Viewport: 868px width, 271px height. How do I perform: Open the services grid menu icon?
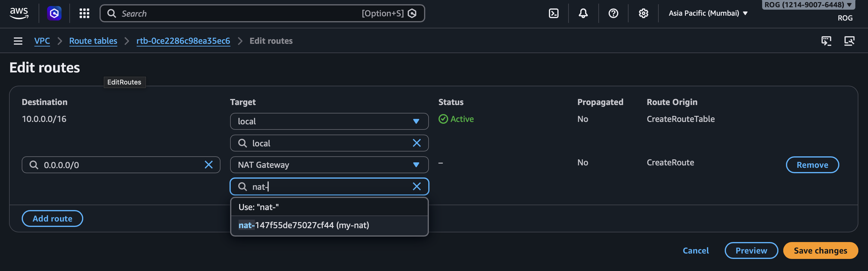[84, 14]
